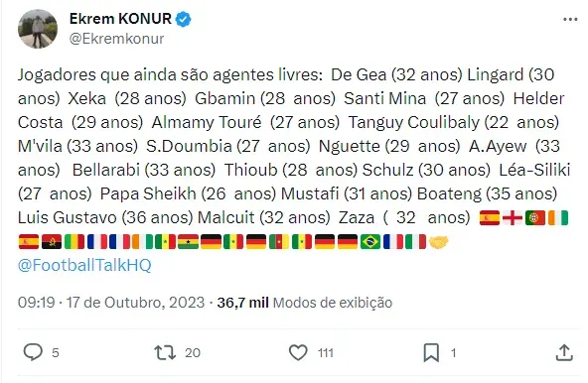
Task: Open Ekrem KONUR's profile picture
Action: click(x=38, y=29)
